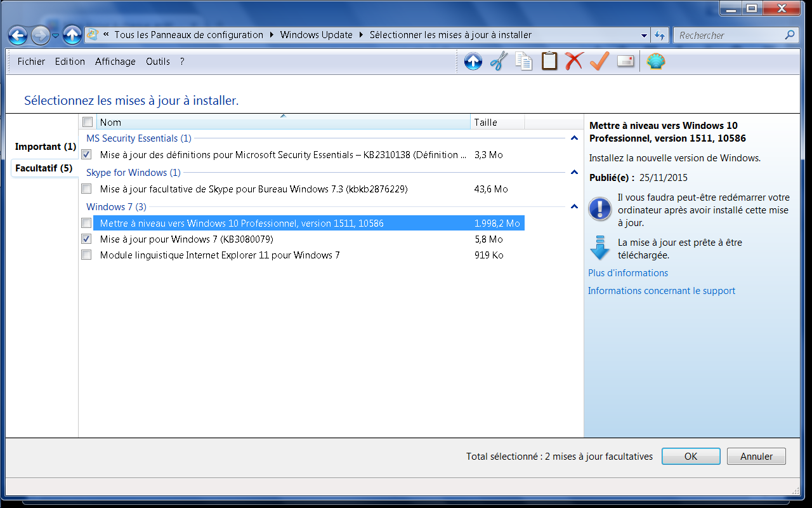The image size is (812, 508).
Task: Open the Fichier menu
Action: (x=31, y=62)
